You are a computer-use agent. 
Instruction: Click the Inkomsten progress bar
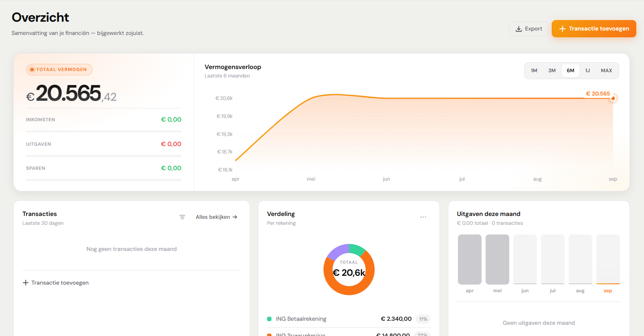pyautogui.click(x=103, y=131)
